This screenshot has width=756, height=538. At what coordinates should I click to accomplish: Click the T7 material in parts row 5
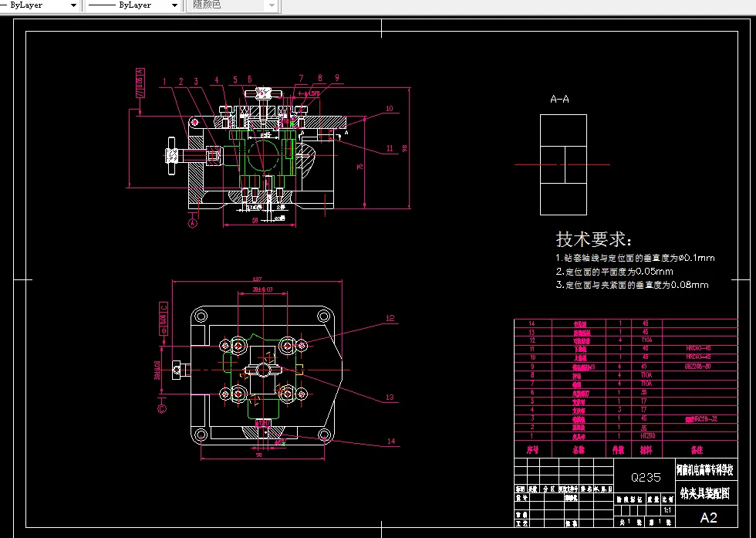pyautogui.click(x=643, y=401)
